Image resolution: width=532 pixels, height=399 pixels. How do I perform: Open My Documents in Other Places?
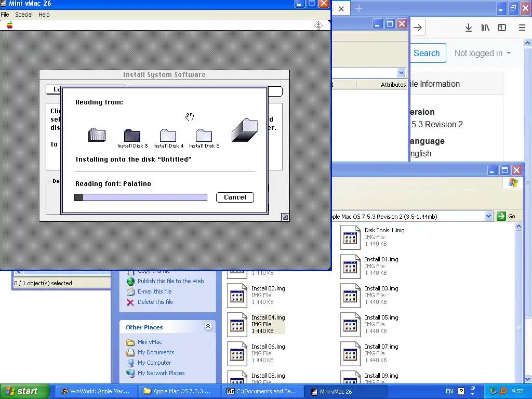(156, 352)
